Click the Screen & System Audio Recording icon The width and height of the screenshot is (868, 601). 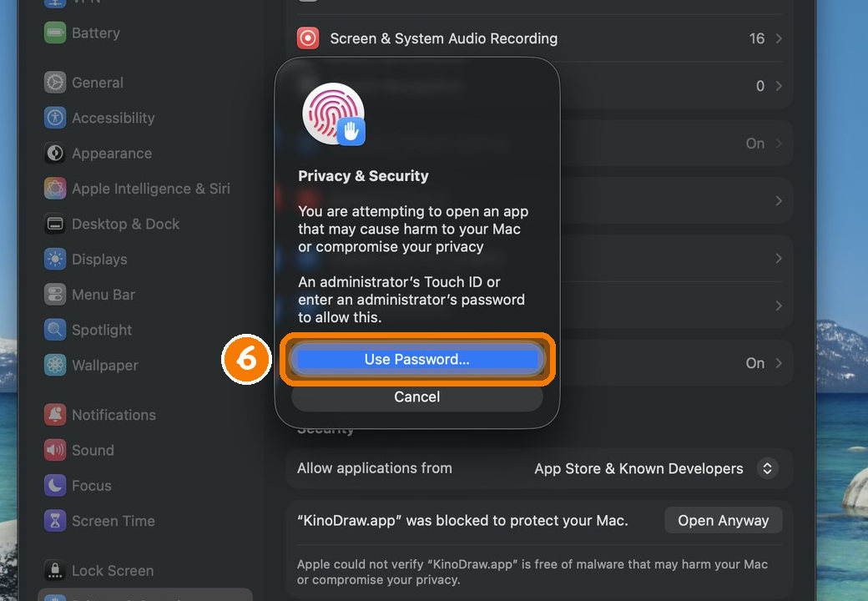pyautogui.click(x=308, y=38)
